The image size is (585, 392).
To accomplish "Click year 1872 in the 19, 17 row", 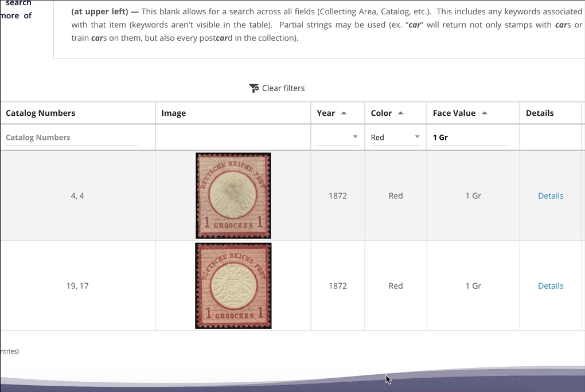I will (338, 286).
